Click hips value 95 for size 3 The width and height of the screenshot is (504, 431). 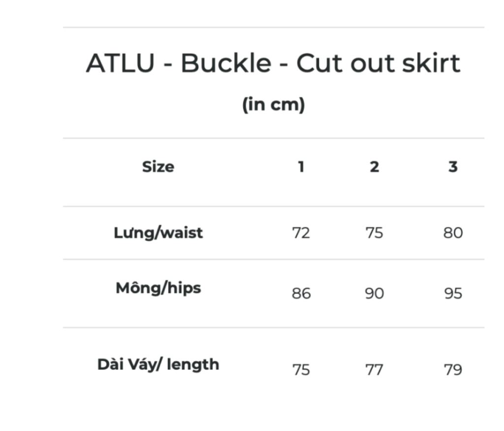453,294
